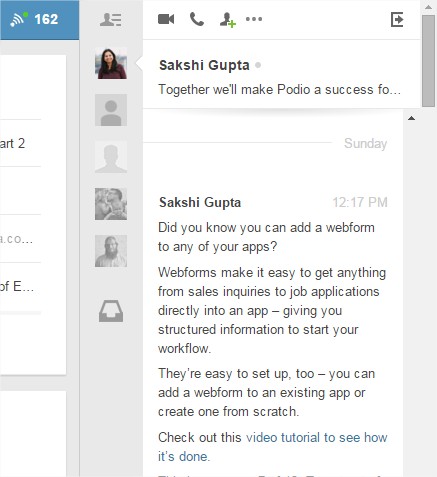
Task: Select Sakshi Gupta's avatar in the sidebar
Action: pos(111,63)
